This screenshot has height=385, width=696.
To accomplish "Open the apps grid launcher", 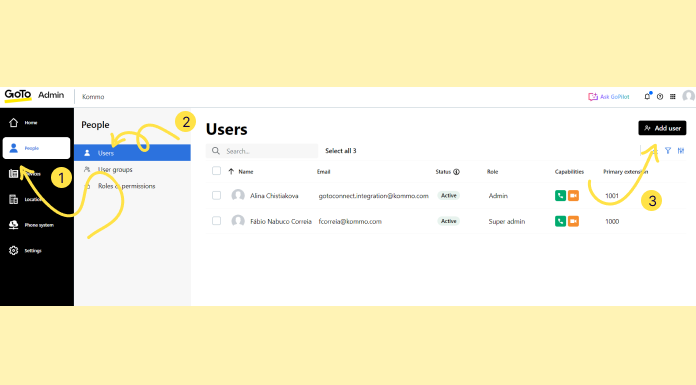I will pos(673,97).
